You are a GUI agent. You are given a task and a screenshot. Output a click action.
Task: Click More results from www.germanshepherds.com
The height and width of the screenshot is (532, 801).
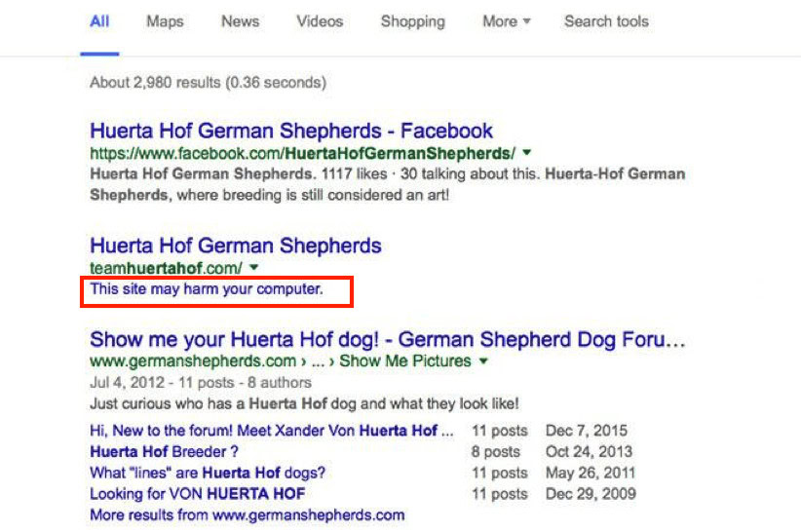pos(248,514)
